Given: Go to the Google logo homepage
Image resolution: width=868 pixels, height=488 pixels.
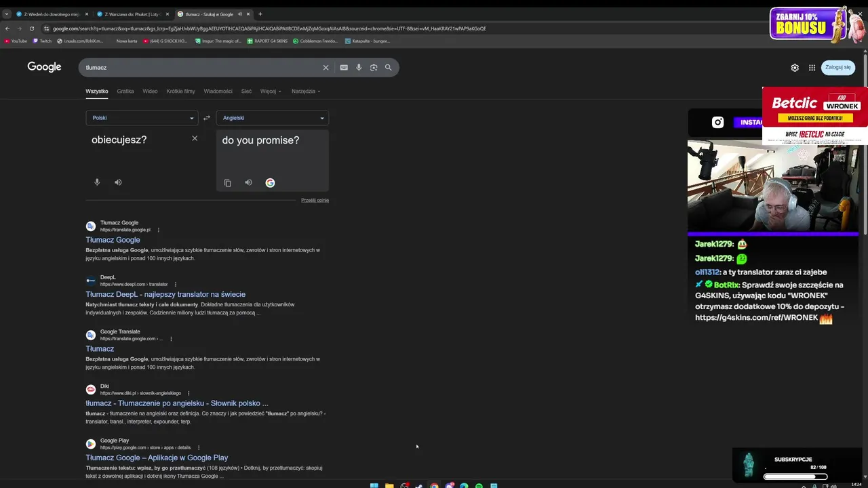Looking at the screenshot, I should click(x=44, y=67).
